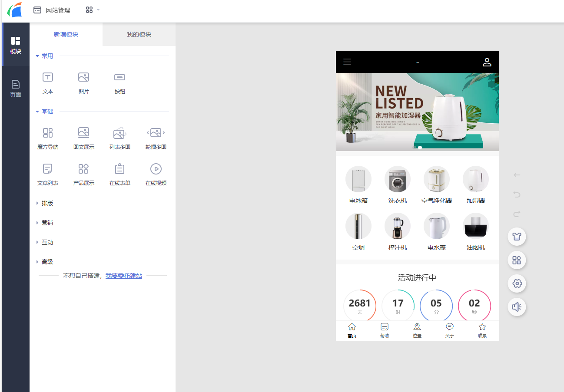Click the settings gear floating button
The image size is (564, 392).
[x=517, y=283]
